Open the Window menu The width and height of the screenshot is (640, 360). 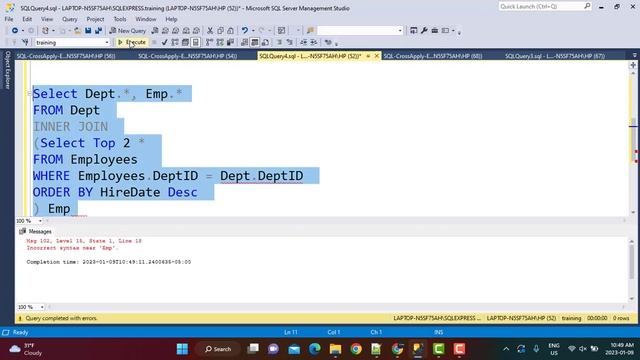[146, 19]
